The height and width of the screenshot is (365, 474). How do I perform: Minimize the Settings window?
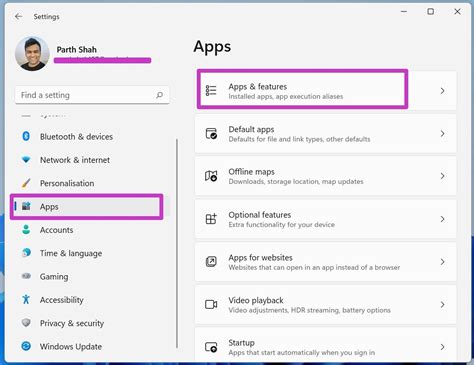click(404, 12)
